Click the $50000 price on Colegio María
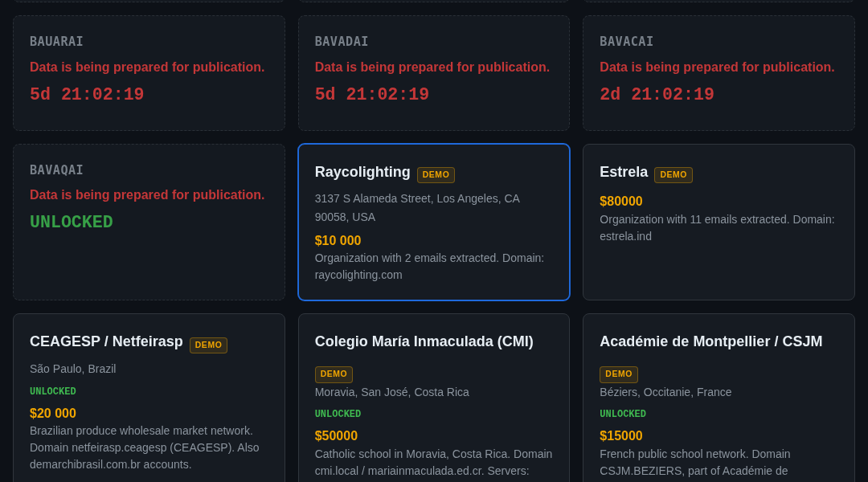Image resolution: width=868 pixels, height=482 pixels. pyautogui.click(x=336, y=436)
